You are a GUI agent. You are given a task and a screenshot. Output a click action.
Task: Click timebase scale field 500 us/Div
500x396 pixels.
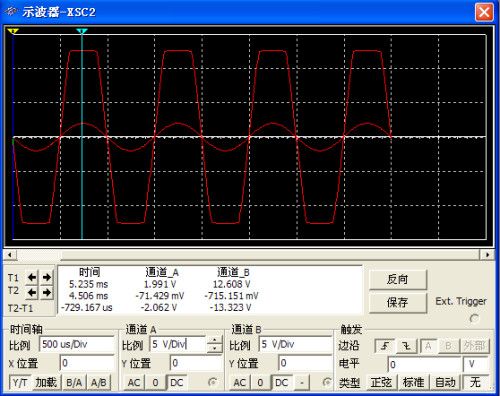tap(77, 344)
